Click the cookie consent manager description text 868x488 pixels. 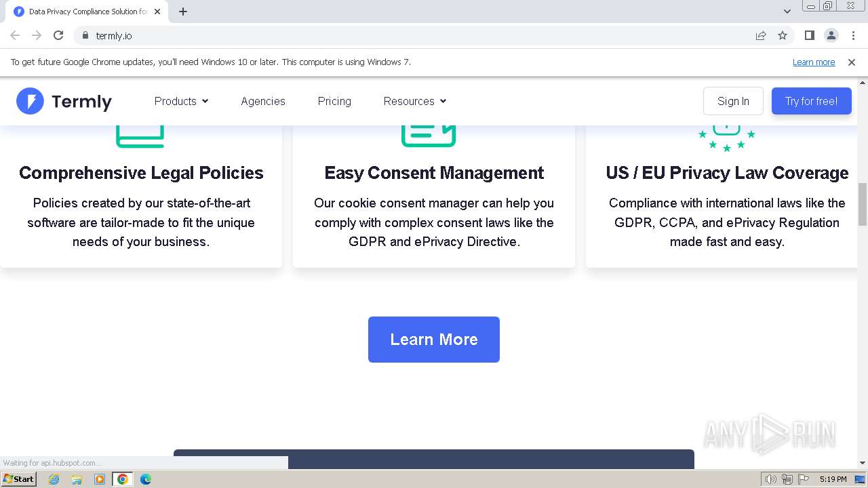tap(434, 222)
